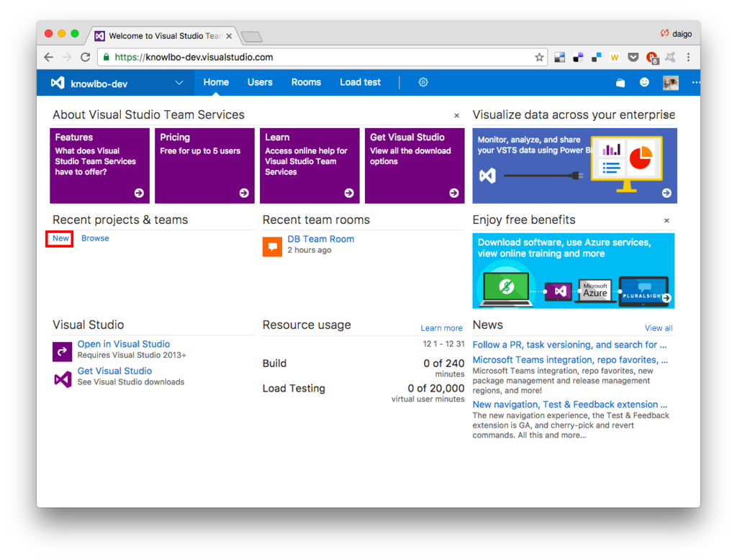Open the Rooms tab
This screenshot has width=737, height=560.
pyautogui.click(x=306, y=82)
